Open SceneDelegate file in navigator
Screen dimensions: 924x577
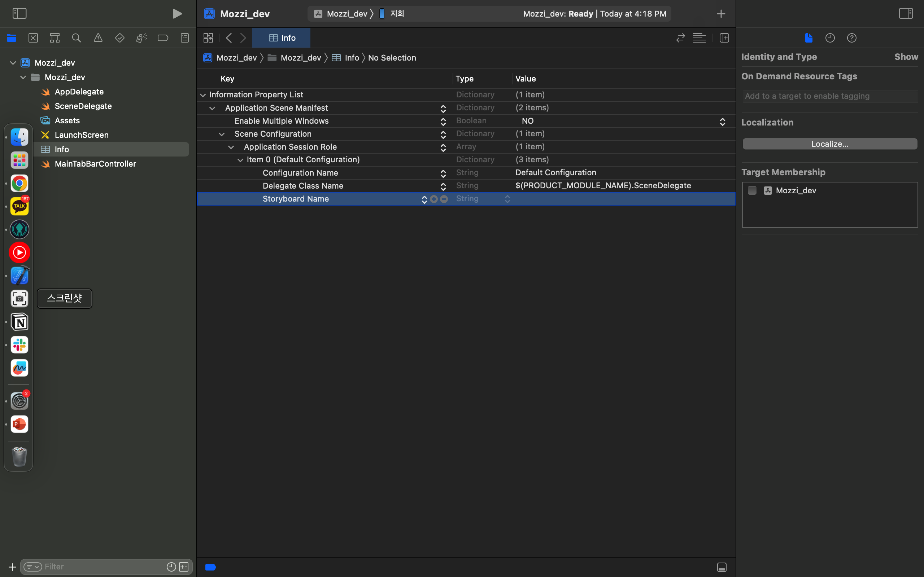pos(83,106)
